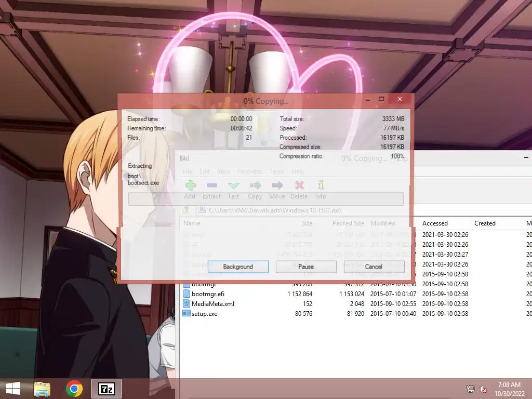Click packed size 2 048 of MediaMeta.xml

pyautogui.click(x=357, y=303)
